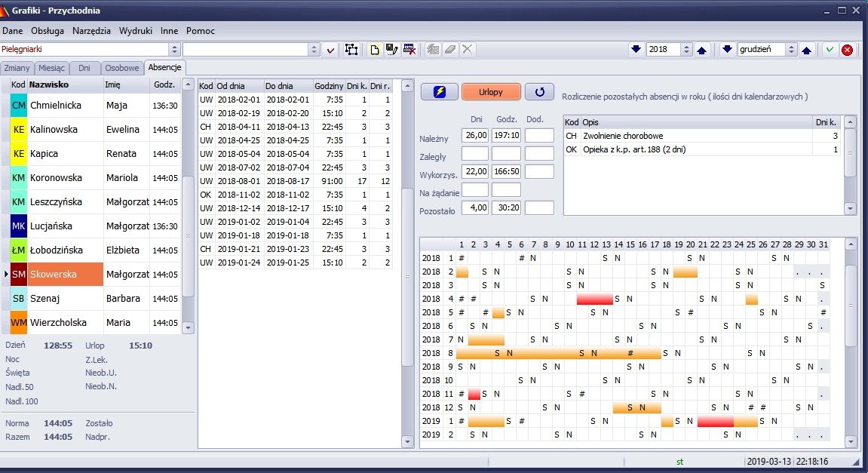Open the Inne menu

(x=170, y=31)
